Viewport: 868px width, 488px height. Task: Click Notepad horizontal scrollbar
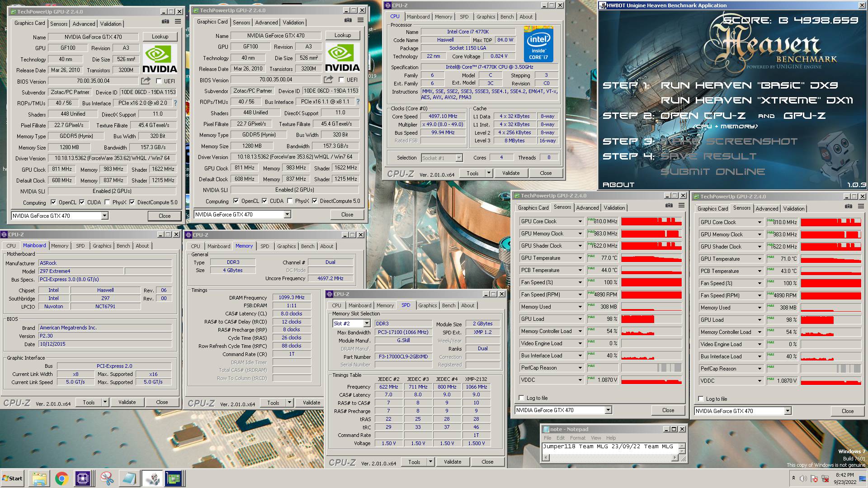pyautogui.click(x=610, y=458)
